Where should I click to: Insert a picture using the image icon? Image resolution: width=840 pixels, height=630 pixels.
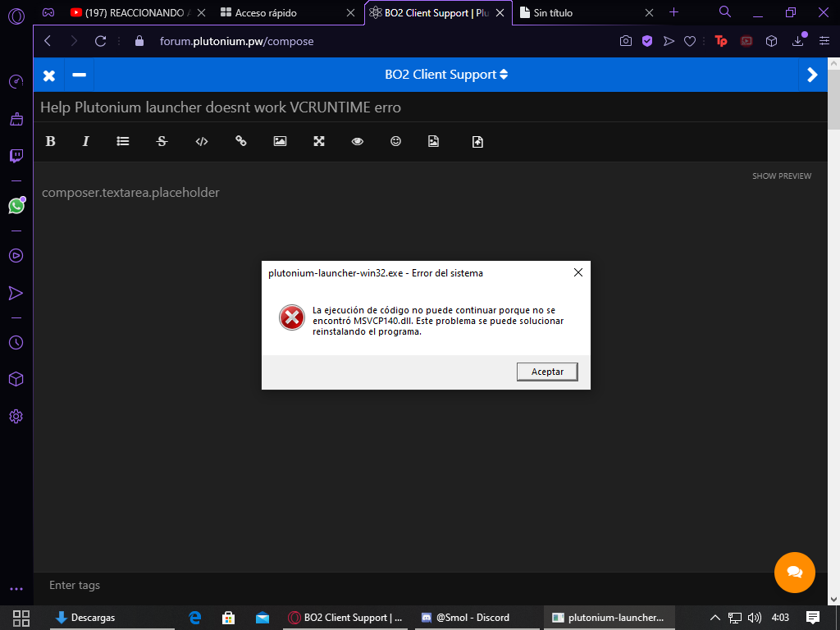click(280, 141)
